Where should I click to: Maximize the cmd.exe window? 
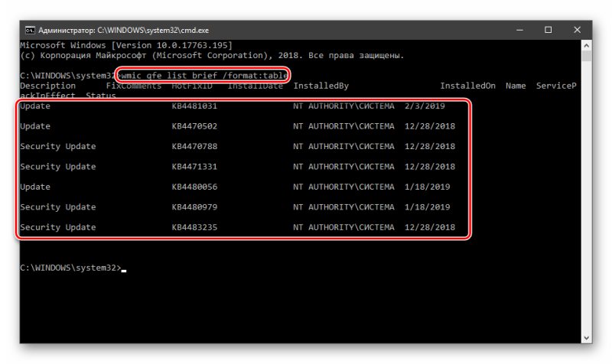(x=548, y=30)
